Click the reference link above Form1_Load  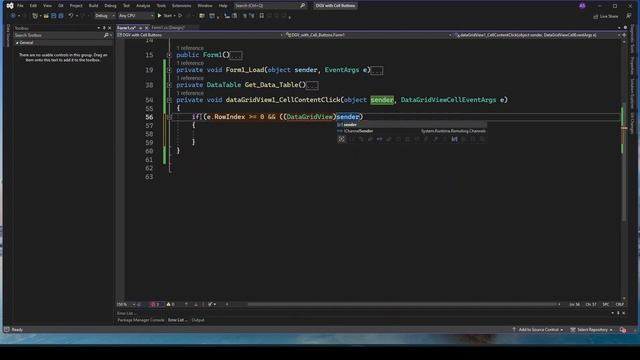pos(190,63)
